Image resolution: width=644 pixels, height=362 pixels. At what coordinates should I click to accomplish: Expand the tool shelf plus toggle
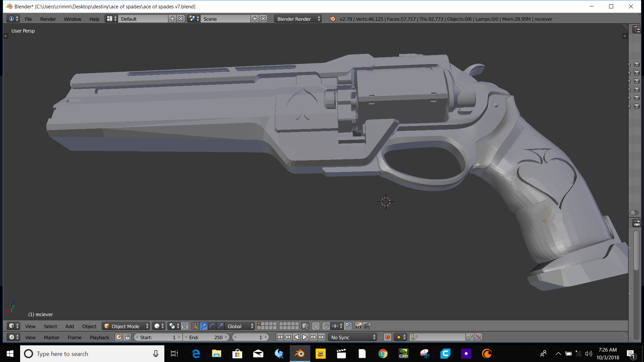click(5, 36)
